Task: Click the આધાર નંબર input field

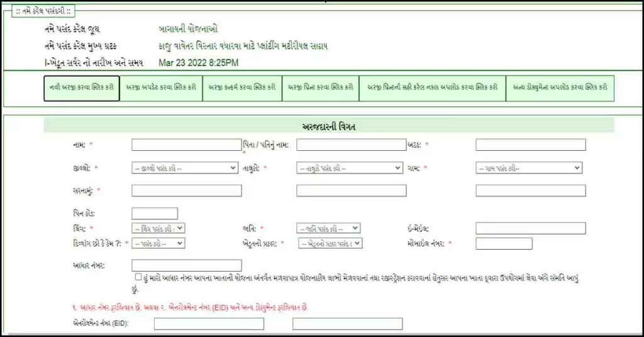Action: coord(187,265)
